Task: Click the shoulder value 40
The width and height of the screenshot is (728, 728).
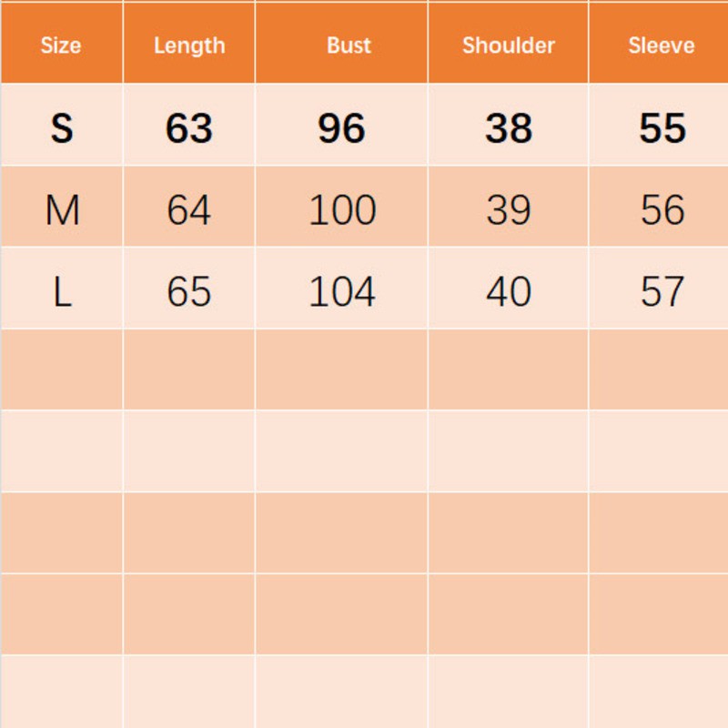Action: (x=509, y=292)
